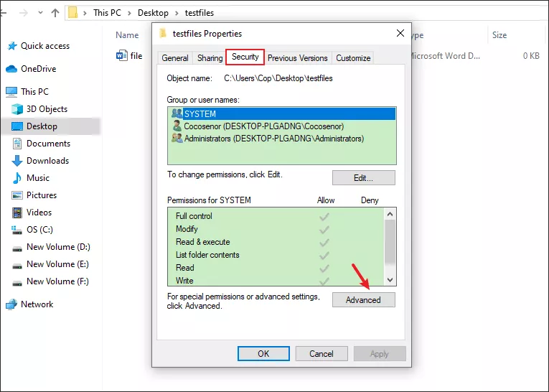The height and width of the screenshot is (392, 549).
Task: Click the Edit... permissions button
Action: [x=363, y=177]
